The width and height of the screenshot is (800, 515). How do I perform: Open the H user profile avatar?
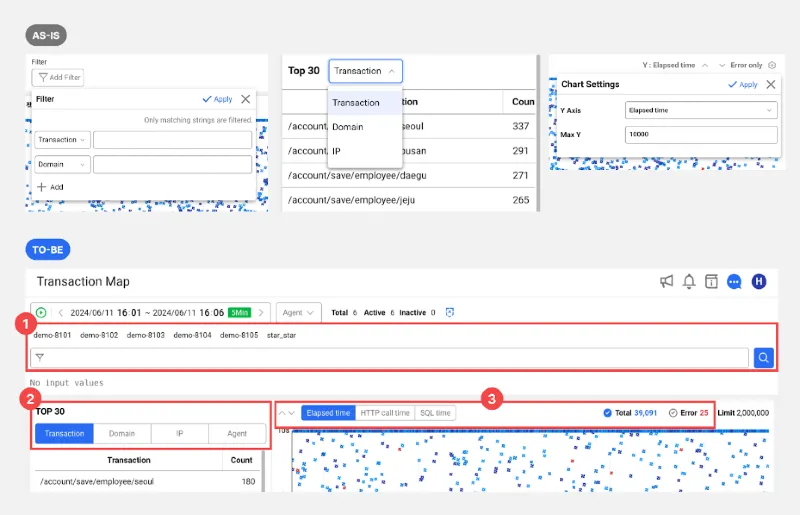click(759, 281)
